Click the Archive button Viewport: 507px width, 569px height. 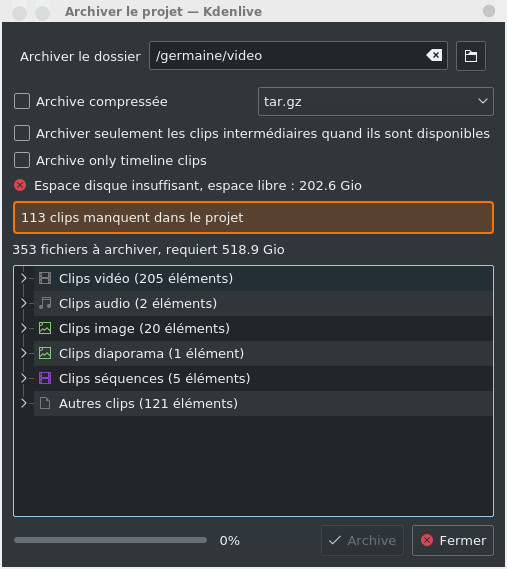tap(362, 540)
